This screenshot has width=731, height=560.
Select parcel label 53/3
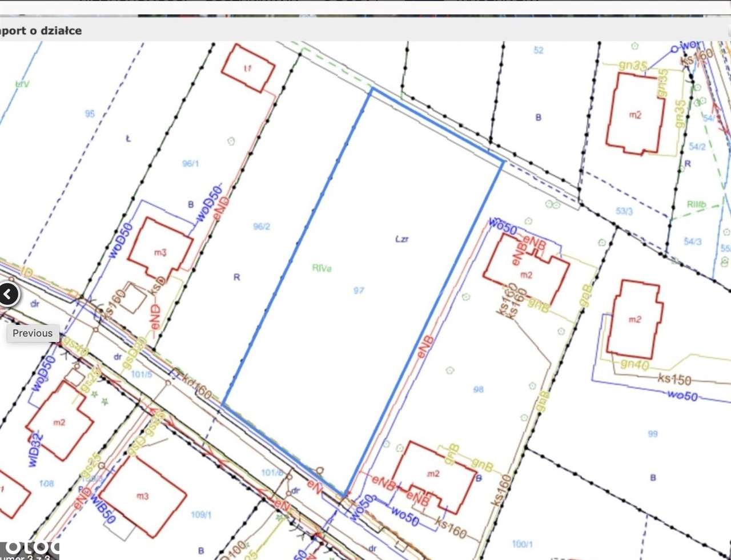624,211
